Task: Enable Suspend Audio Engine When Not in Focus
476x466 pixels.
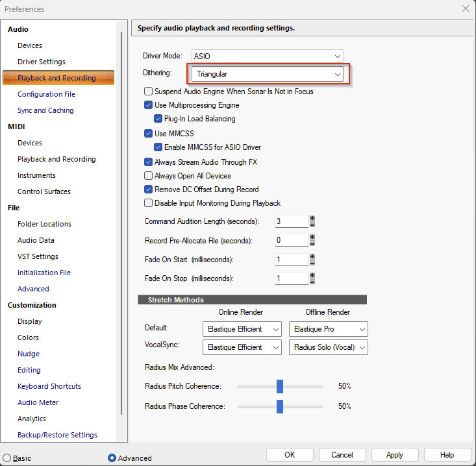Action: pyautogui.click(x=149, y=92)
